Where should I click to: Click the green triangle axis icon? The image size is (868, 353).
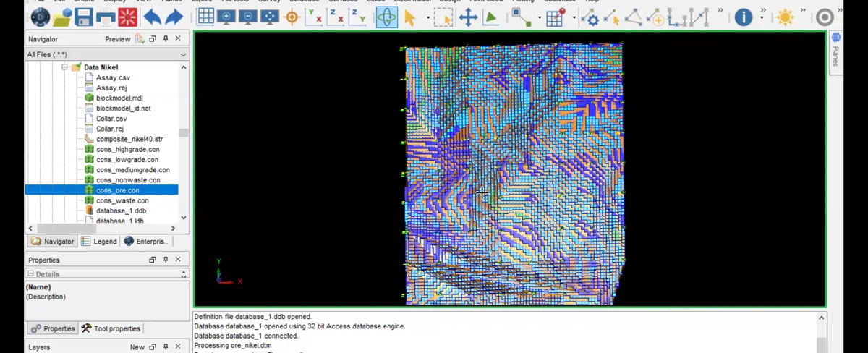(490, 17)
